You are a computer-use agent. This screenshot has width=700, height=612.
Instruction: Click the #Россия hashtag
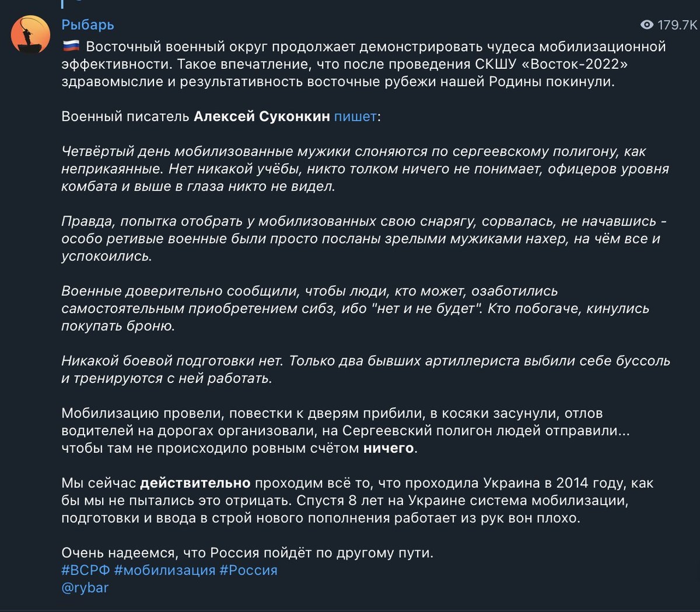coord(249,570)
